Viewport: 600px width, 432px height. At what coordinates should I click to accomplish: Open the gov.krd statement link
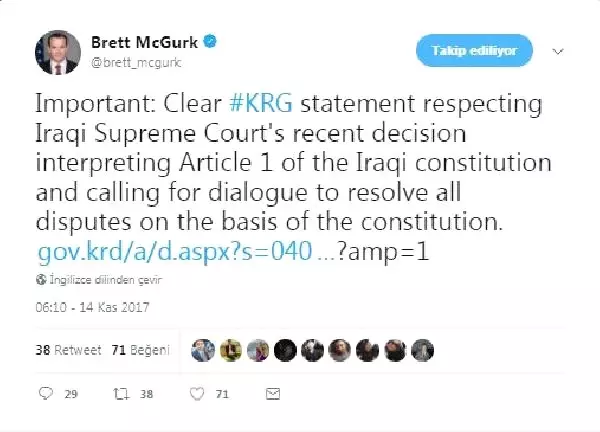point(175,252)
